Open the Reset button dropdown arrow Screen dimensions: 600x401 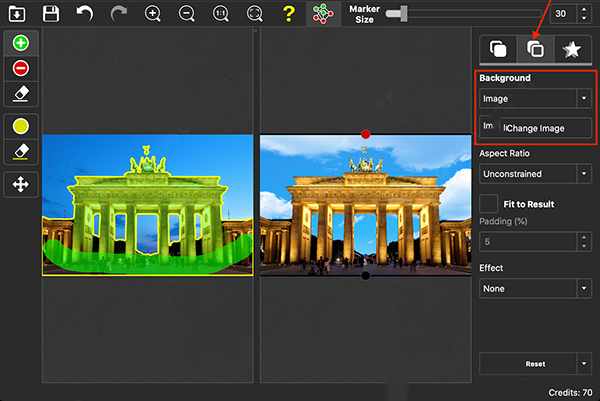tap(584, 364)
